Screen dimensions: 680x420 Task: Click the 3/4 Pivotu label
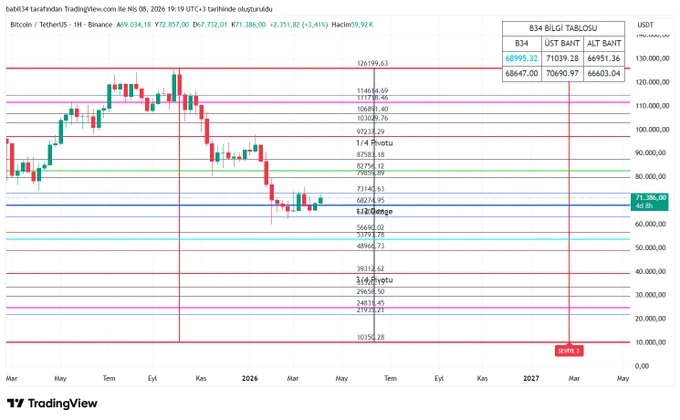coord(374,279)
